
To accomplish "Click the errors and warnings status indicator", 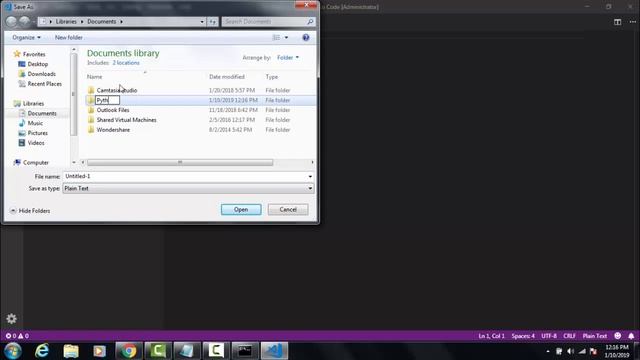I will 17,336.
